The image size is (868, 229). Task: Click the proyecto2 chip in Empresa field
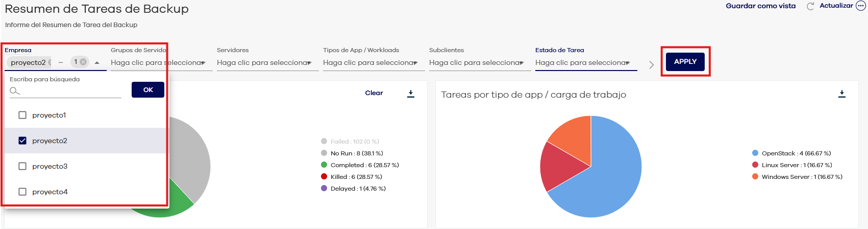pyautogui.click(x=28, y=62)
